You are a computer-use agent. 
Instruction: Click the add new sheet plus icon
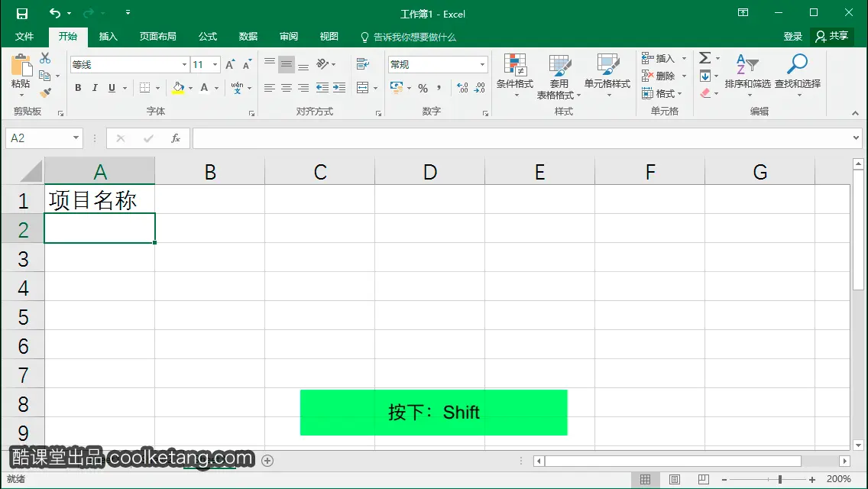click(267, 461)
